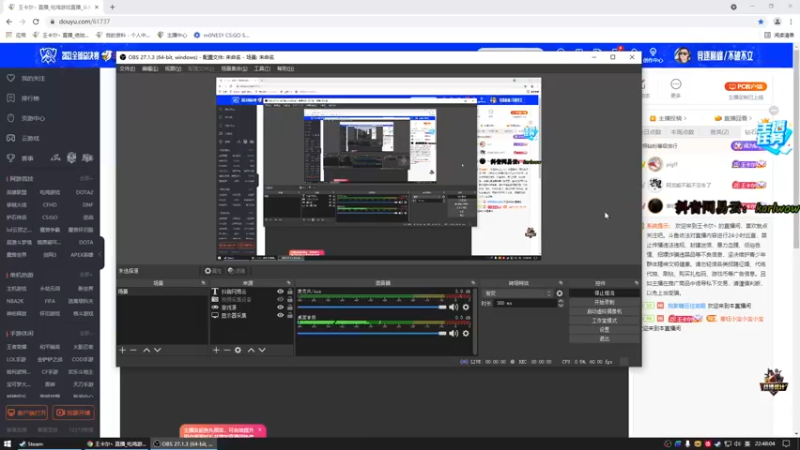The height and width of the screenshot is (450, 800).
Task: Move scene down in Scenes panel
Action: [158, 350]
